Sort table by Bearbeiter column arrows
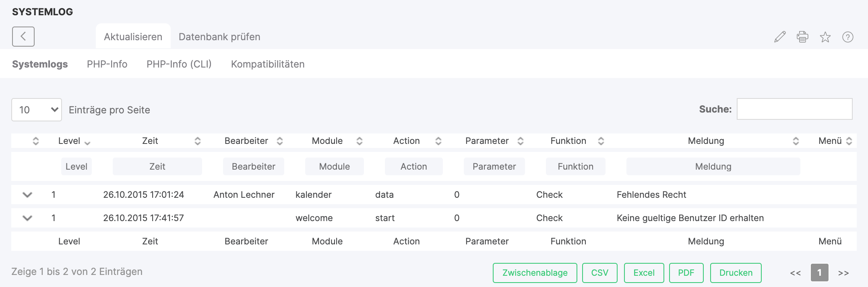868x287 pixels. tap(279, 141)
